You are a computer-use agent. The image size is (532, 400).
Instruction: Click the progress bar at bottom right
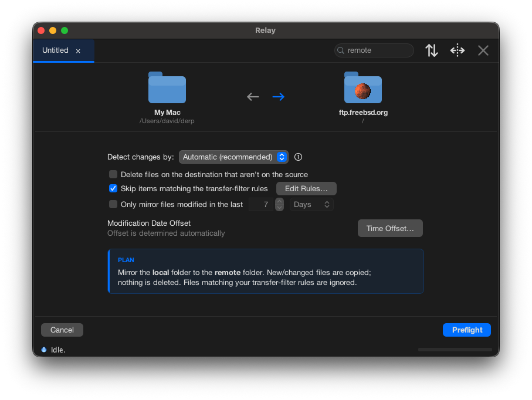click(455, 350)
